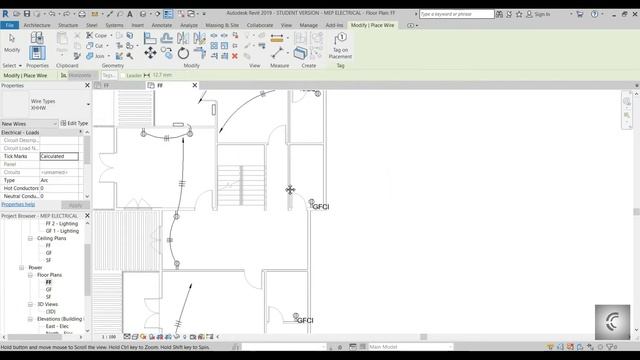
Task: Switch to the inactive FF view tab
Action: click(x=119, y=85)
